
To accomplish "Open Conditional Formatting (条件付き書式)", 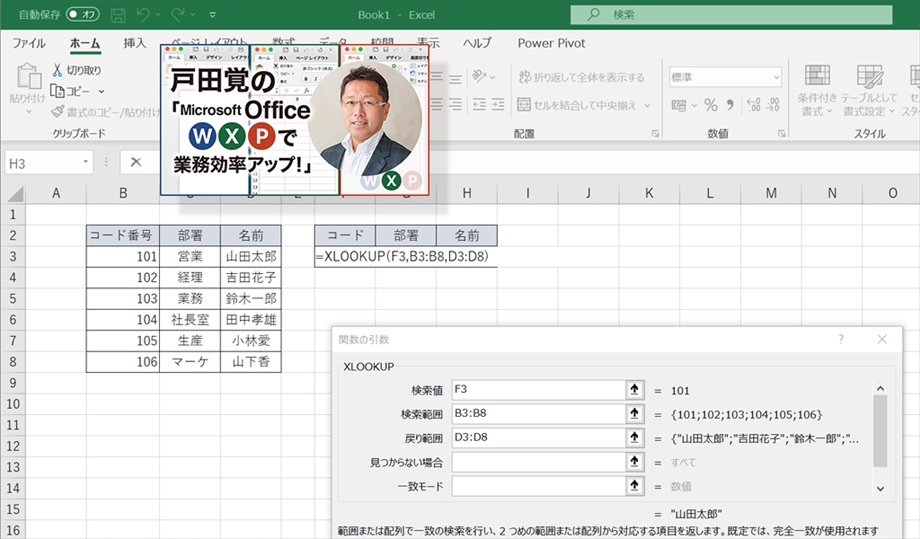I will click(817, 90).
